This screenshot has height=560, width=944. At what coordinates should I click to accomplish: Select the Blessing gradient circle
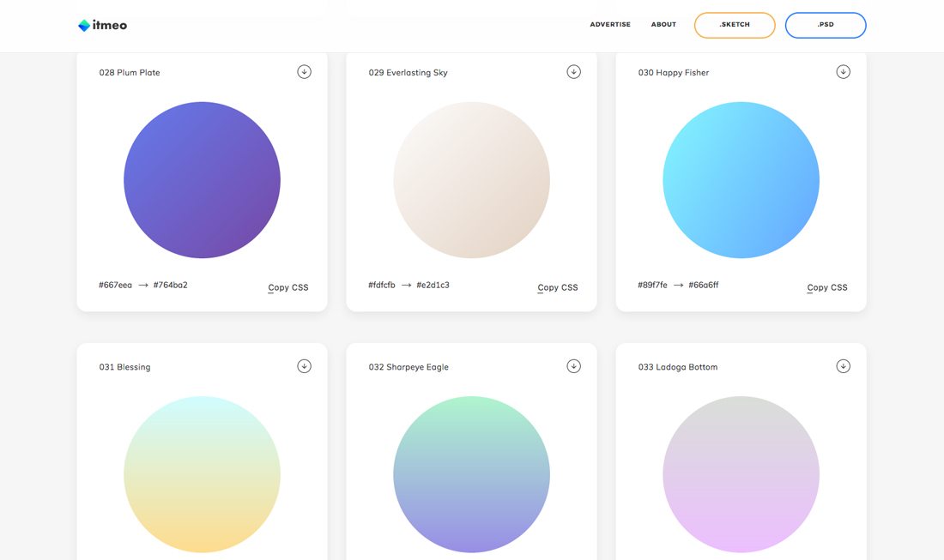202,474
